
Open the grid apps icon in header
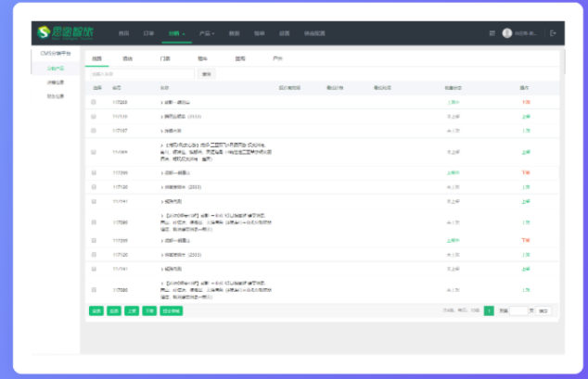[x=492, y=33]
